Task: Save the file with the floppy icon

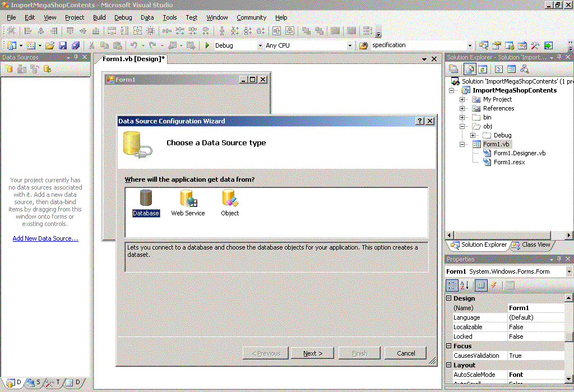Action: pos(63,45)
